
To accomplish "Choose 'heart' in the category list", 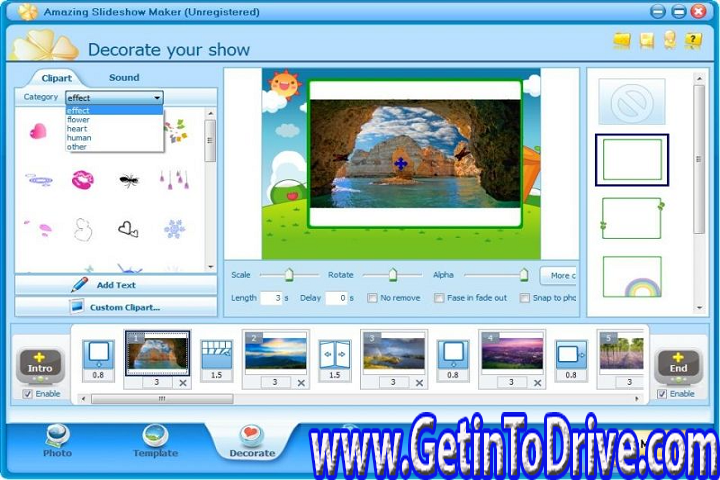I will pos(114,129).
